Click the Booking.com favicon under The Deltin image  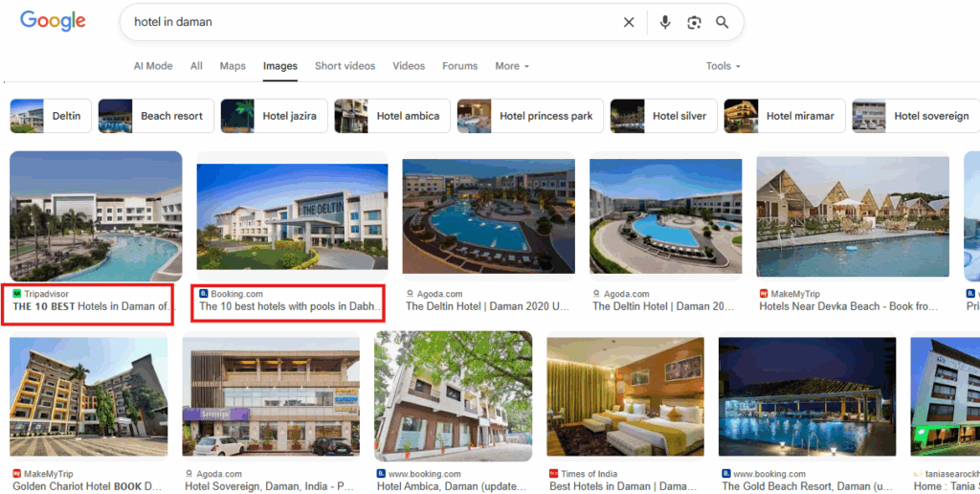point(203,294)
